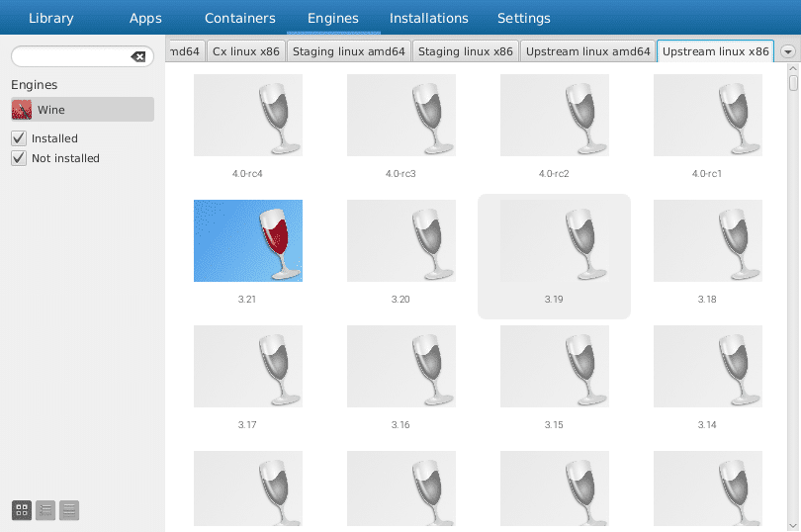Select the Wine 4.0-rc4 engine icon
The height and width of the screenshot is (532, 801).
click(248, 115)
